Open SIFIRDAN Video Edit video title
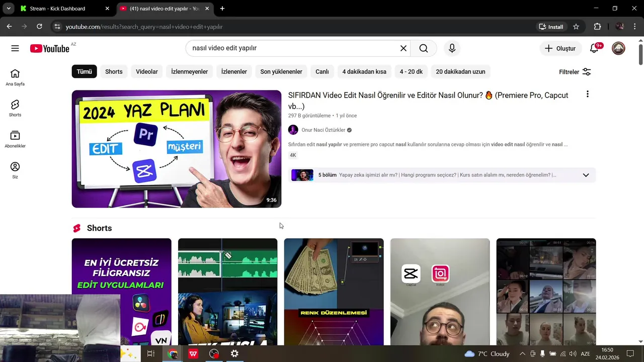This screenshot has width=644, height=362. point(428,101)
